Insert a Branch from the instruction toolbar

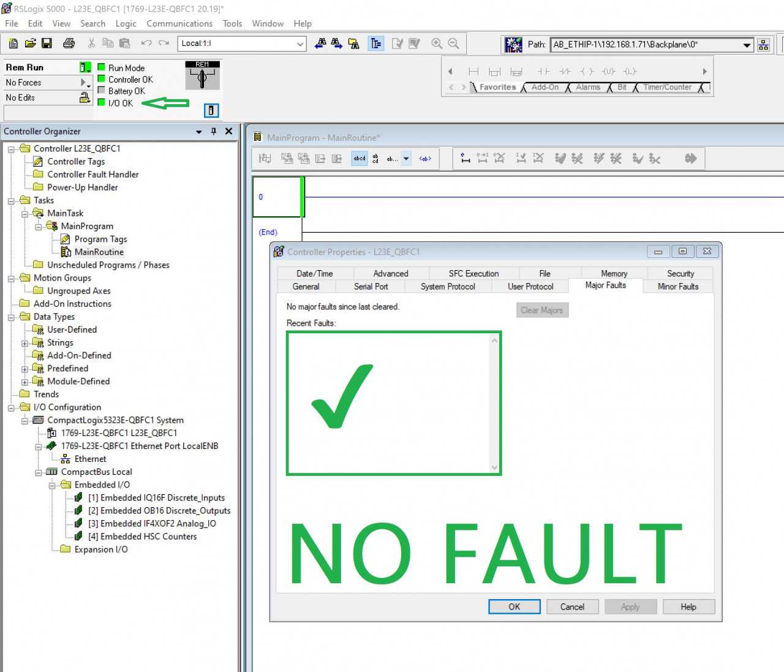click(x=495, y=72)
